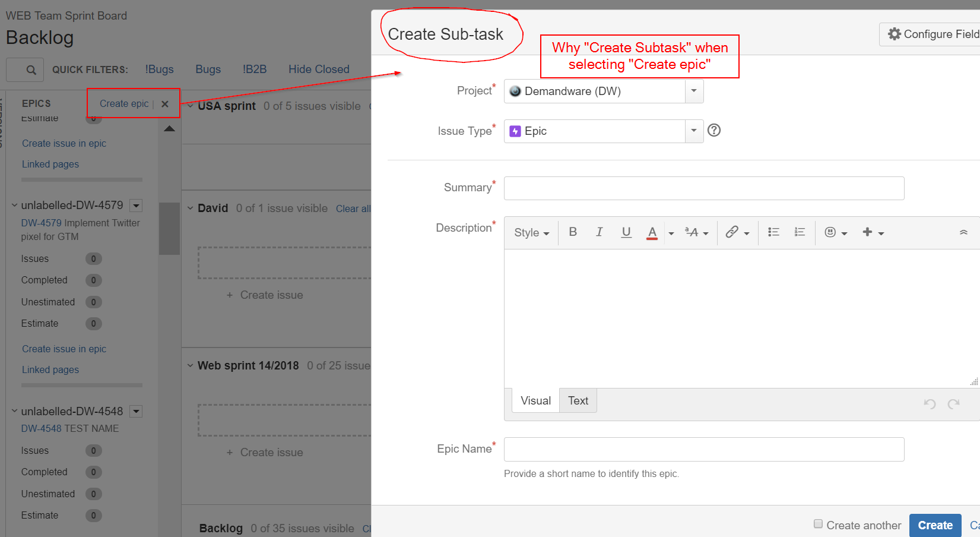Open the insert-more plus menu

click(x=873, y=232)
